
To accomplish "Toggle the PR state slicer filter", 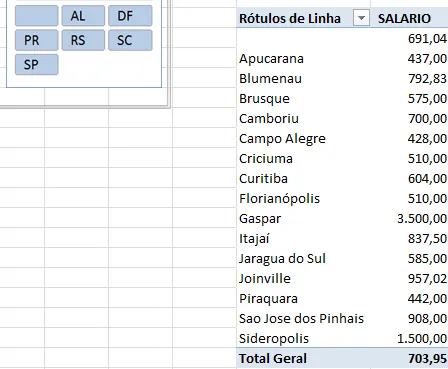I will click(37, 40).
